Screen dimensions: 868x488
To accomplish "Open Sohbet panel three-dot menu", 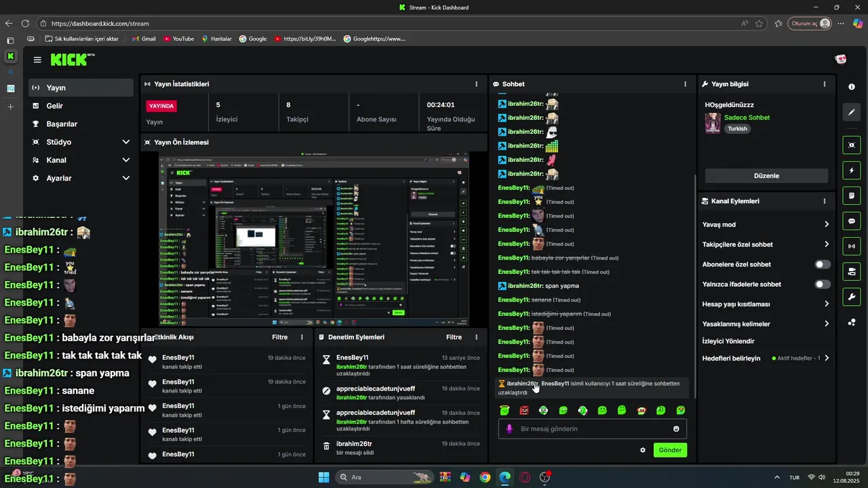I will pos(686,84).
